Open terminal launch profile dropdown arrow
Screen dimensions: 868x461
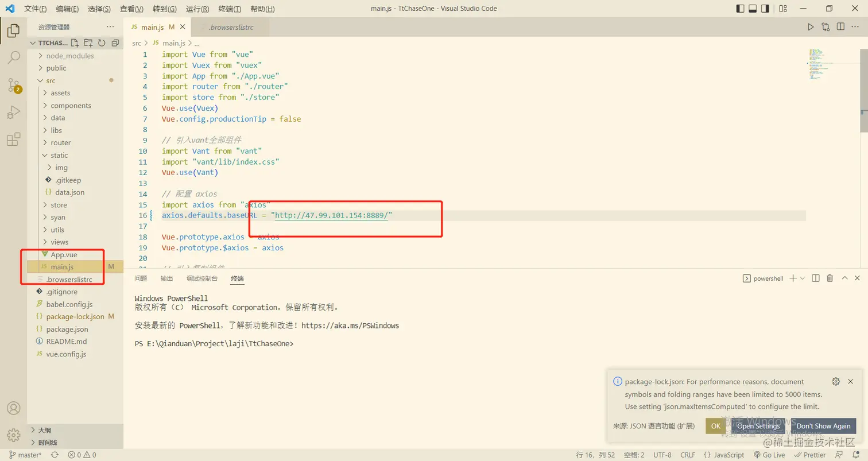(x=803, y=278)
